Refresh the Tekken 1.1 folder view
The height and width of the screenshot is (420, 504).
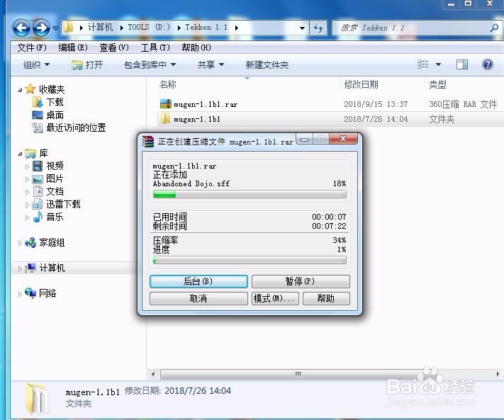(318, 28)
